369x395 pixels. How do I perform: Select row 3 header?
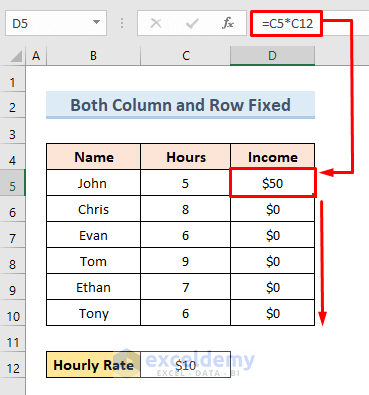pyautogui.click(x=13, y=131)
